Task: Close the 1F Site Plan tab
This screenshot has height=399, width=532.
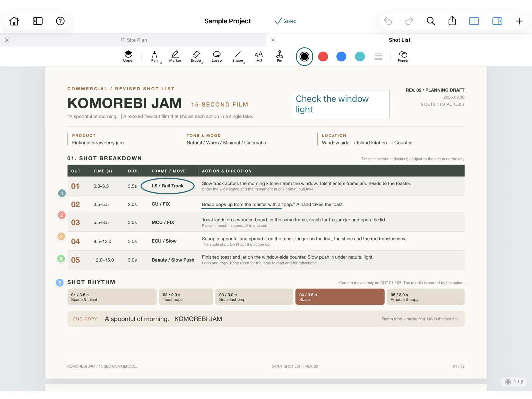Action: tap(7, 40)
